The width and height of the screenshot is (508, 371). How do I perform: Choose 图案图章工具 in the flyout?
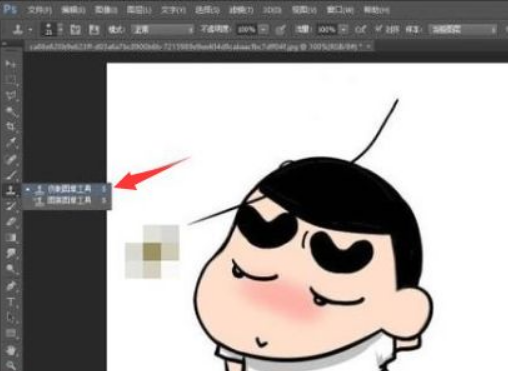pyautogui.click(x=67, y=201)
